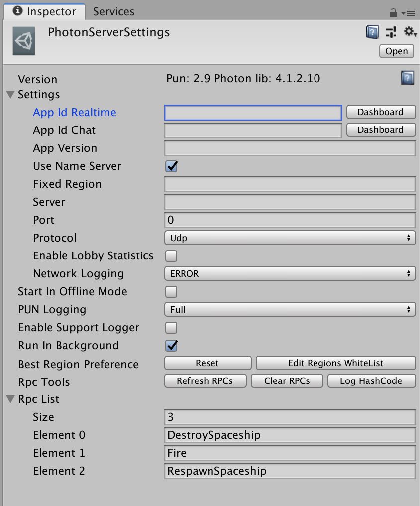Image resolution: width=420 pixels, height=506 pixels.
Task: Click the version text 'Pun: 2.9 Photon lib: 4.1.2.10'
Action: pyautogui.click(x=243, y=78)
